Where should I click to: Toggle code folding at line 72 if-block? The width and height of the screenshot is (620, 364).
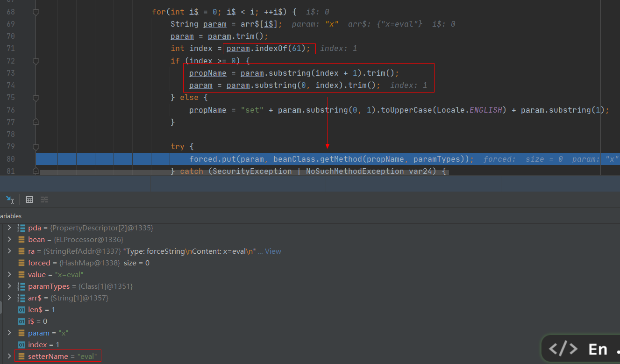click(36, 61)
